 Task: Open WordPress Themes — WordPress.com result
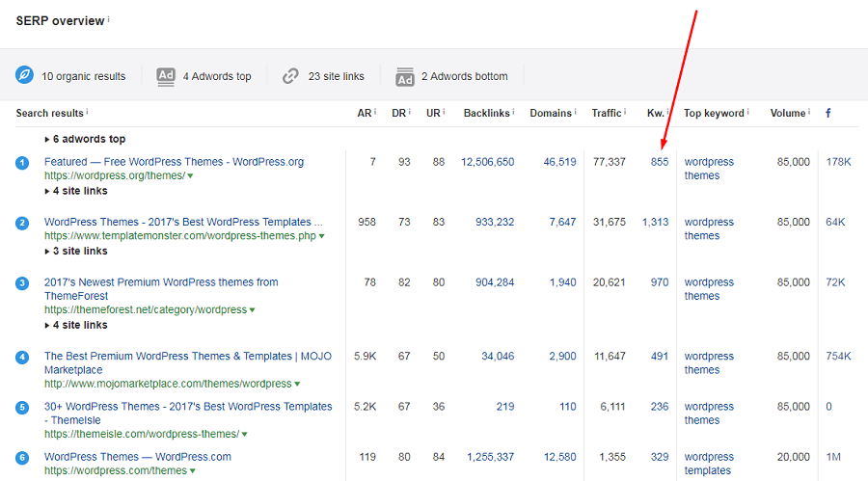[x=138, y=457]
